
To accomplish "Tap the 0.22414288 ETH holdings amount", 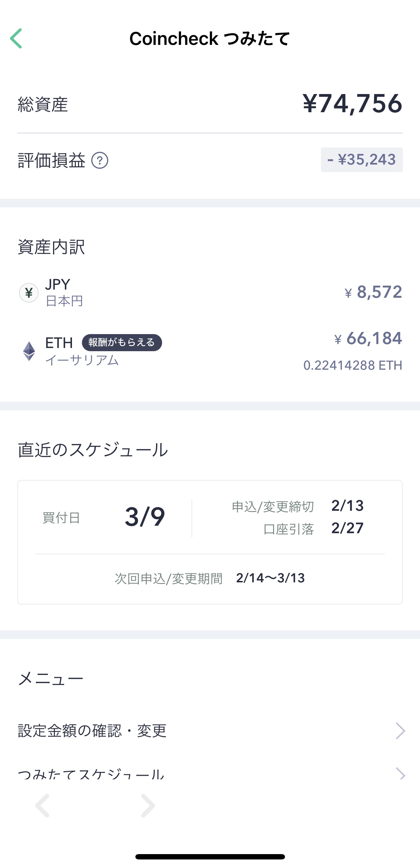I will (353, 365).
